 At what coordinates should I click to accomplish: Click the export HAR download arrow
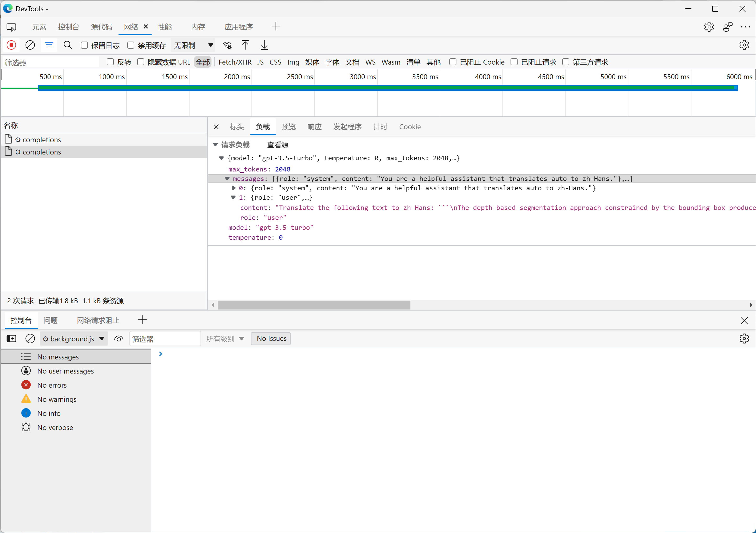(x=264, y=45)
